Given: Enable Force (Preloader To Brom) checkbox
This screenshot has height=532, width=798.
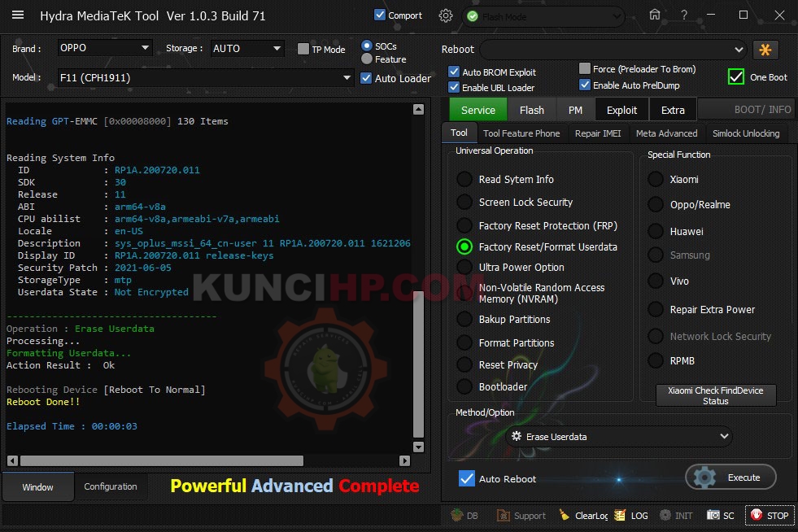Looking at the screenshot, I should pos(585,68).
